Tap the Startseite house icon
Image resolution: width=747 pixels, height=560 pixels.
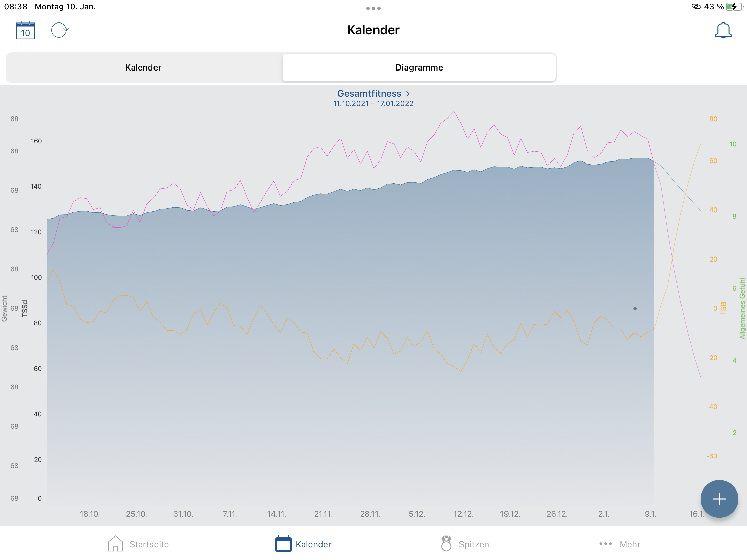(x=115, y=544)
